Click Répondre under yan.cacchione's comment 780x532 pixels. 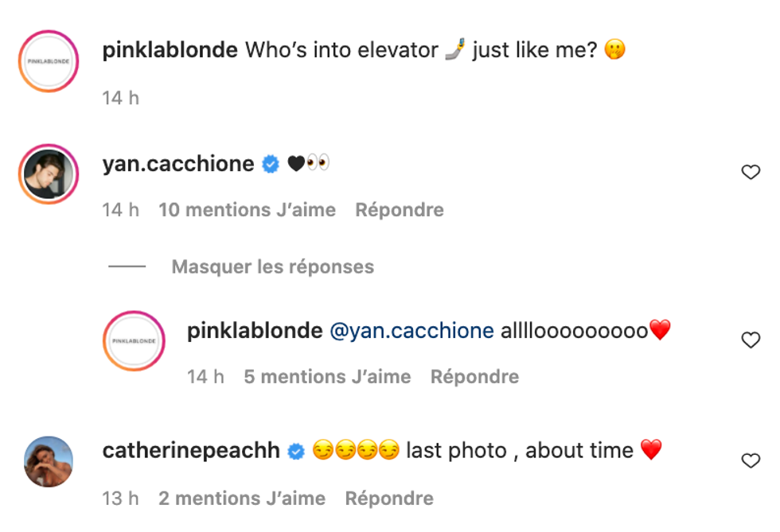[x=399, y=210]
